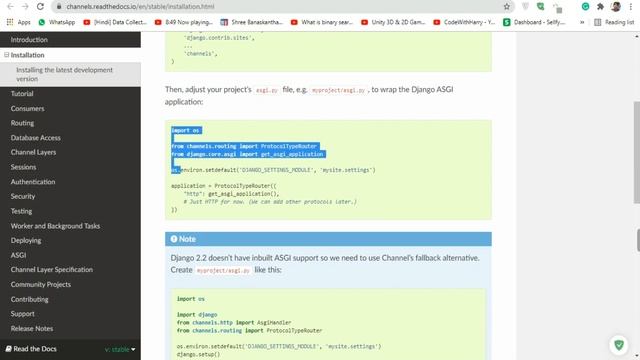Open the Grammarly extension icon
This screenshot has width=640, height=360.
pyautogui.click(x=585, y=7)
